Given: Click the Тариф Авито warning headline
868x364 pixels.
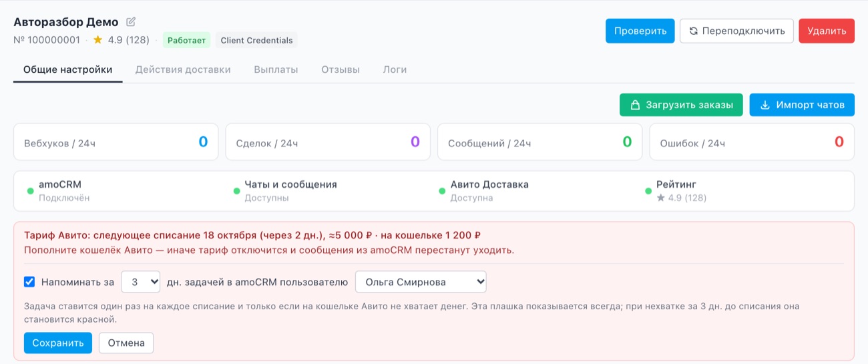Looking at the screenshot, I should 252,235.
